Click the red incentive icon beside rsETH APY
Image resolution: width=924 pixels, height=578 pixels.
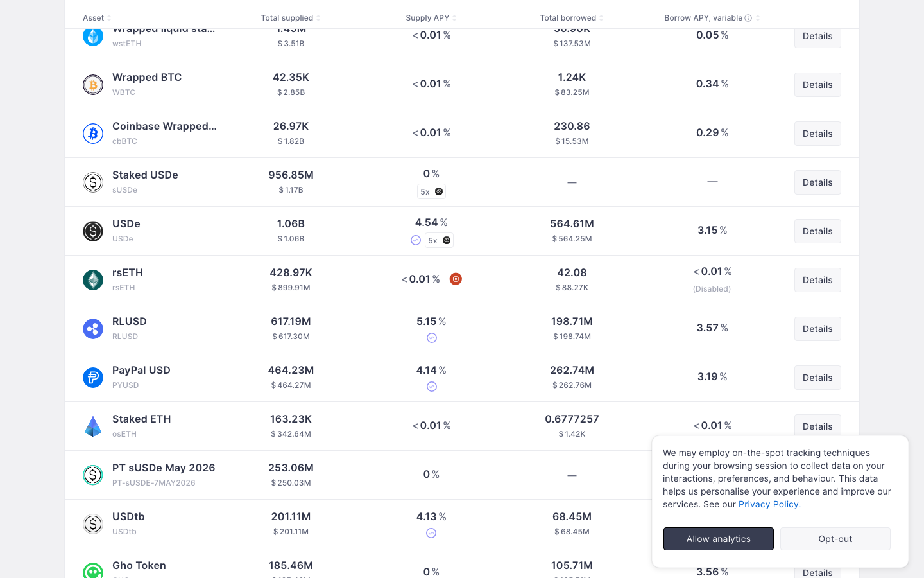tap(456, 279)
